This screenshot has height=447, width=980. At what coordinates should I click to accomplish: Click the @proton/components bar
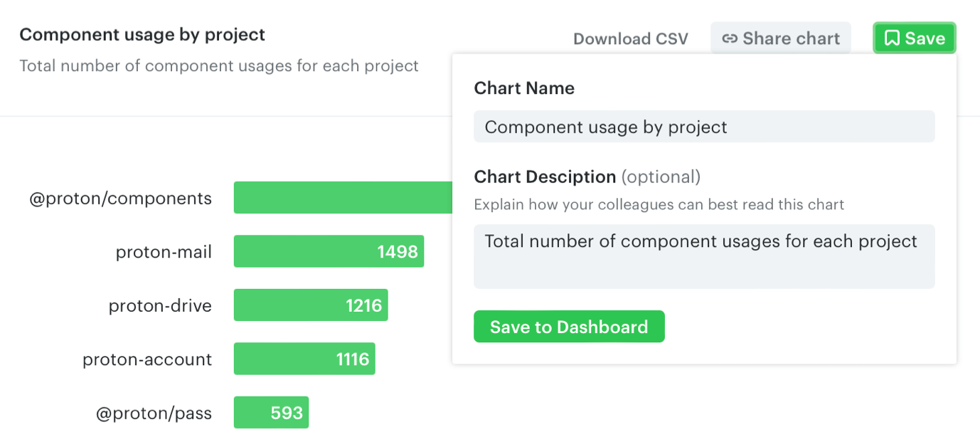(x=343, y=198)
